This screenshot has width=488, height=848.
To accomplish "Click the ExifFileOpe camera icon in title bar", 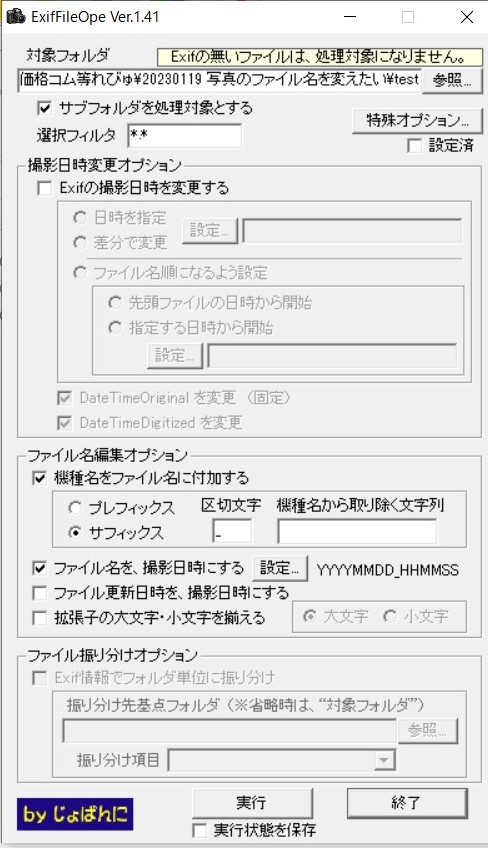I will click(x=16, y=16).
